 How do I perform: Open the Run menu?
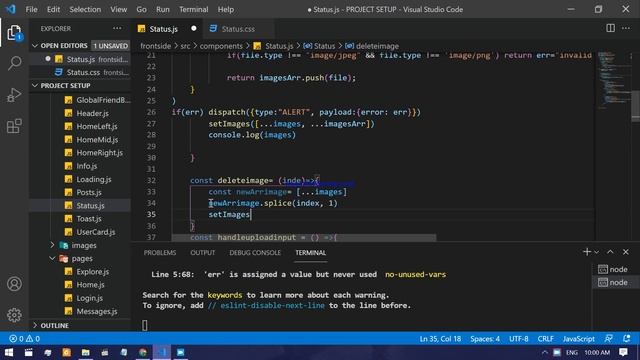pos(162,9)
